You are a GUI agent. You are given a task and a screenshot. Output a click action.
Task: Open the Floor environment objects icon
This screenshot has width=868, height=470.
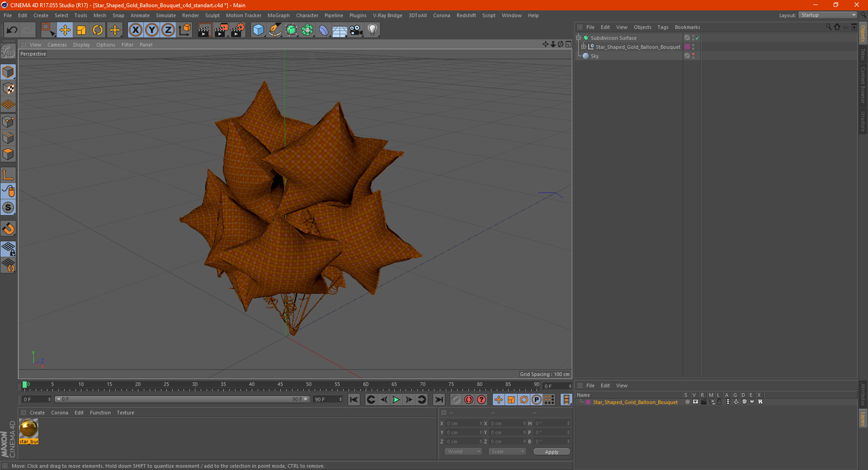pos(340,30)
